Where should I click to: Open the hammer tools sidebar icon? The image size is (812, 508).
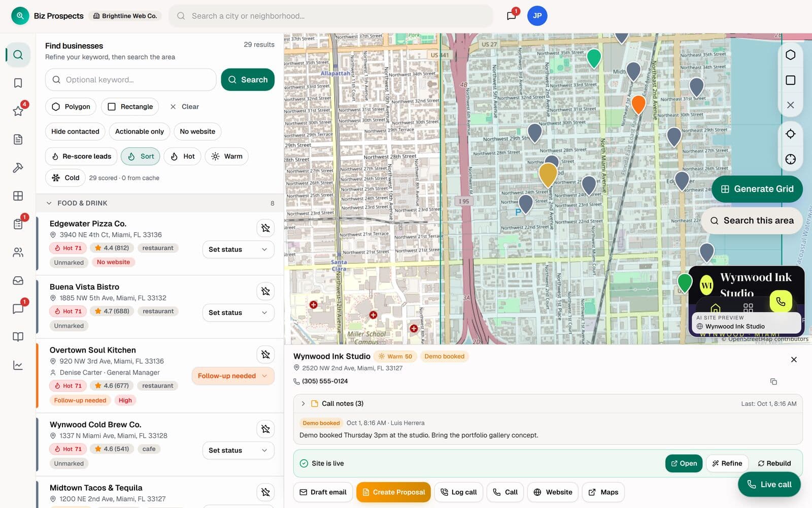click(18, 168)
